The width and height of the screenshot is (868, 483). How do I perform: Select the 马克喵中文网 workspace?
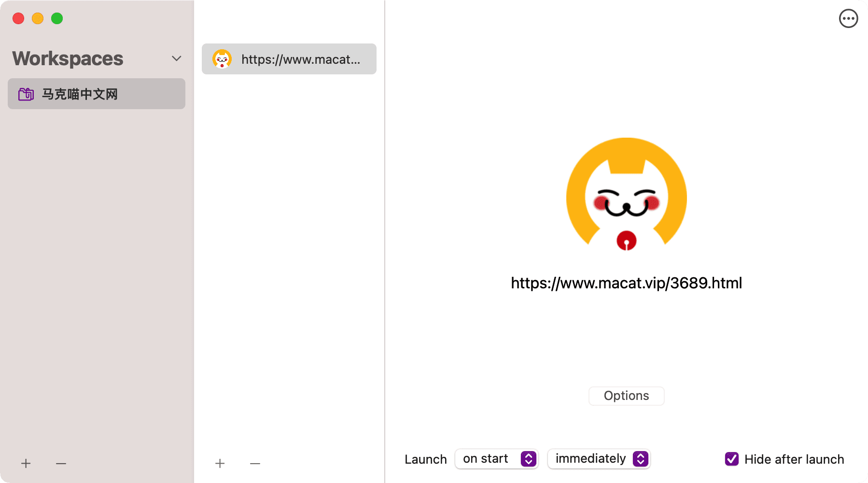click(x=97, y=94)
